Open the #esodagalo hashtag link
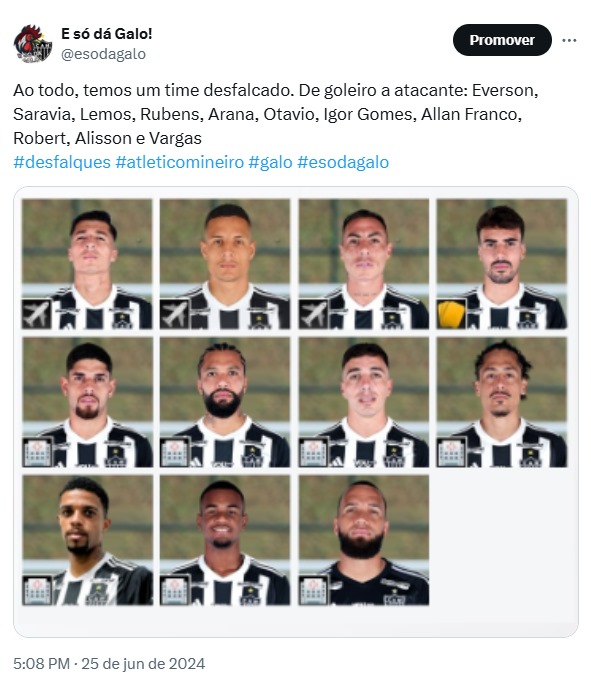This screenshot has width=591, height=687. coord(343,162)
